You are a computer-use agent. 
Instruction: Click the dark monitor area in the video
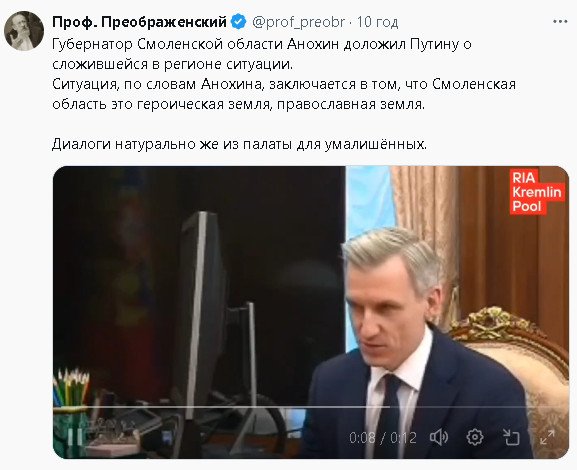tap(201, 313)
